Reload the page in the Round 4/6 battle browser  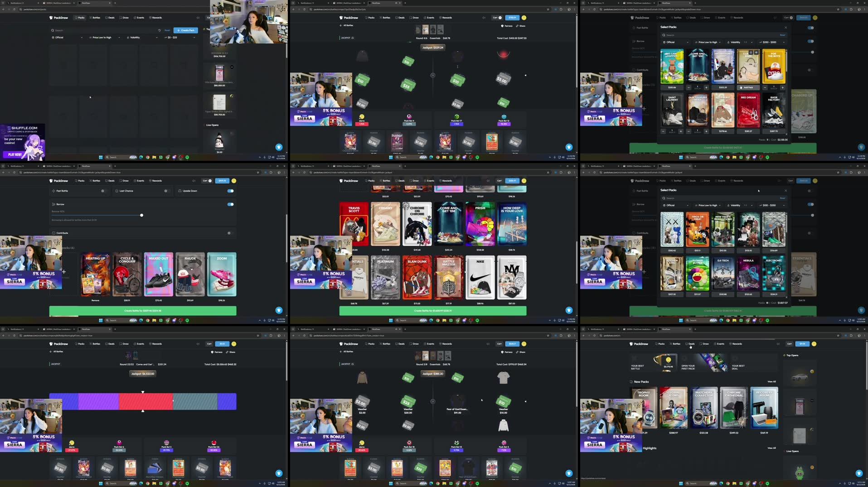point(304,9)
